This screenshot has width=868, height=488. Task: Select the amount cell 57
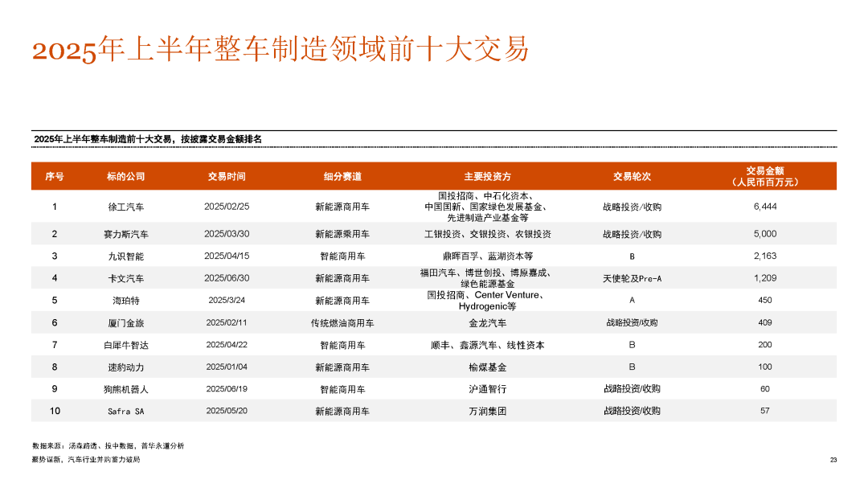764,411
